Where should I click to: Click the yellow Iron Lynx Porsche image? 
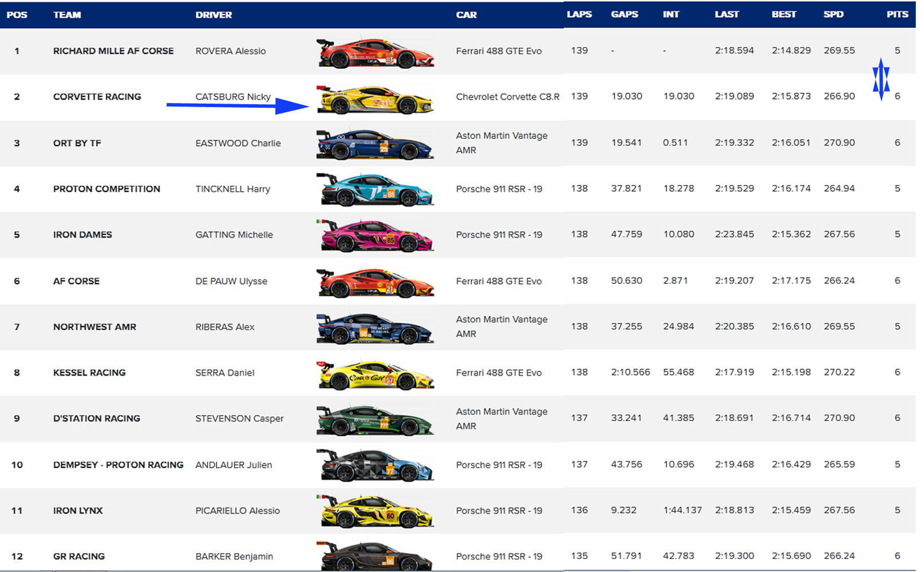tap(375, 512)
